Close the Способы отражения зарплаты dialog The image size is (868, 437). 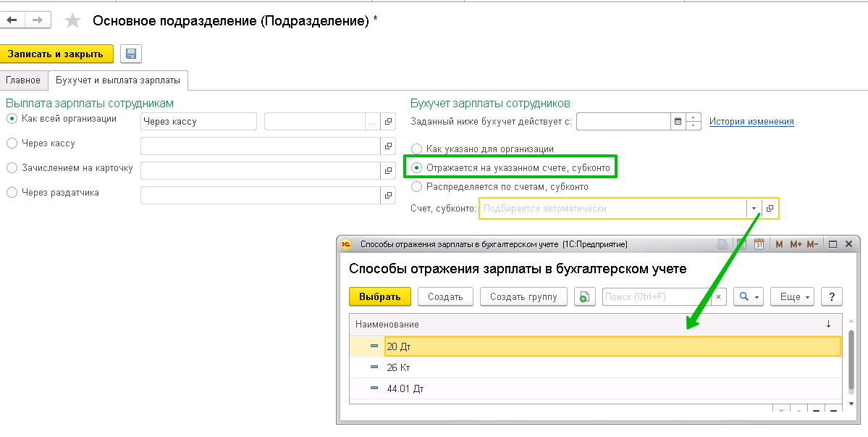coord(849,244)
